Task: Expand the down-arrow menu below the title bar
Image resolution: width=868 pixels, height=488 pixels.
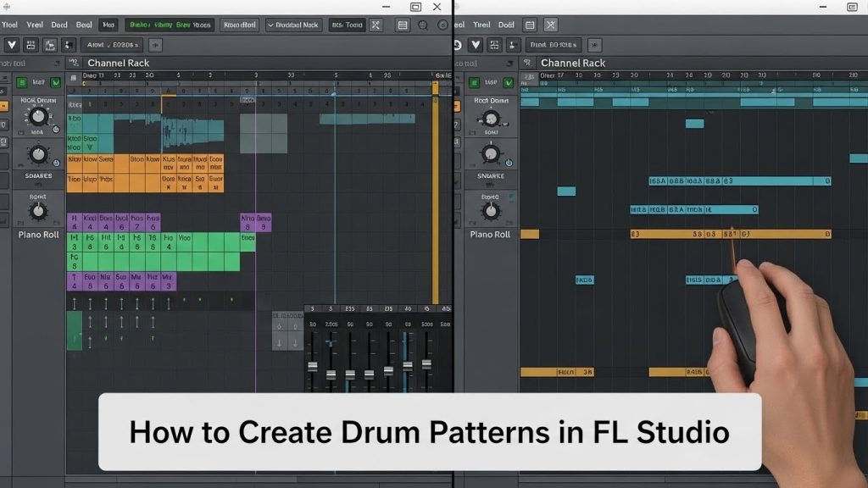Action: (x=13, y=44)
